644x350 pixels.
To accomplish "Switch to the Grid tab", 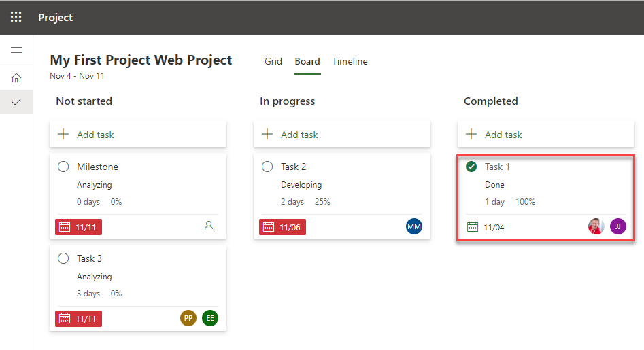I will (273, 61).
